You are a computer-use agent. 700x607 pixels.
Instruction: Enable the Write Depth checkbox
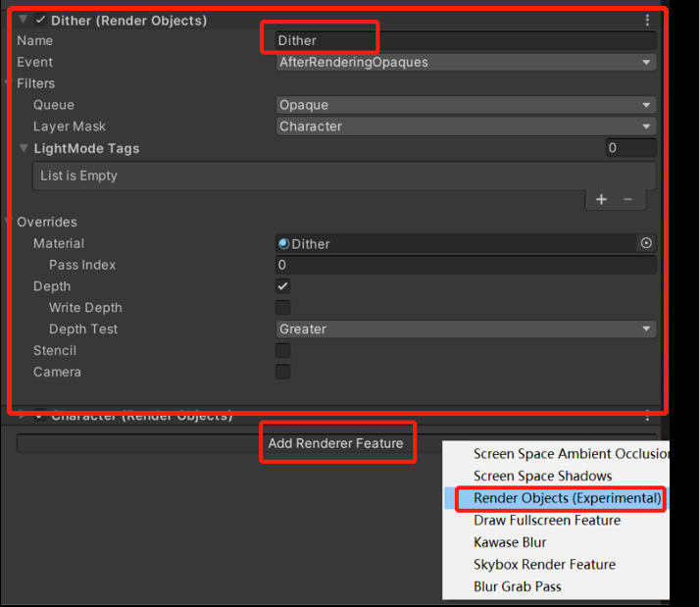pos(283,308)
